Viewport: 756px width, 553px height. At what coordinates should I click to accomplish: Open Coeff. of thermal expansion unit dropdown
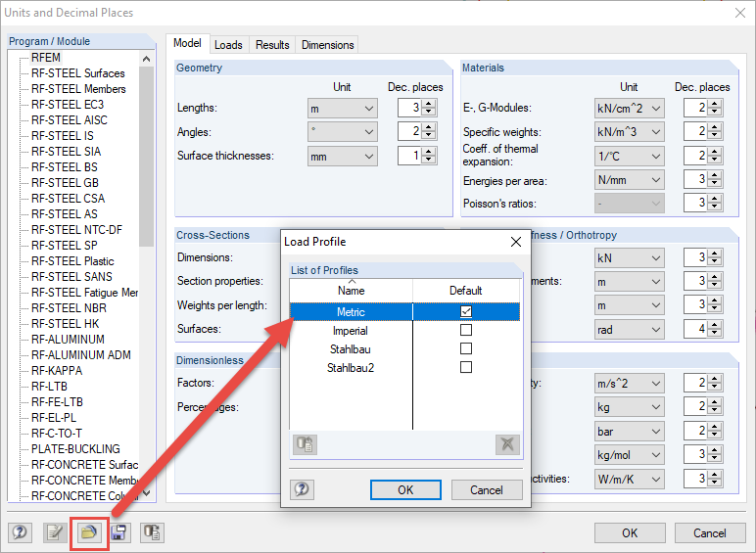coord(630,156)
